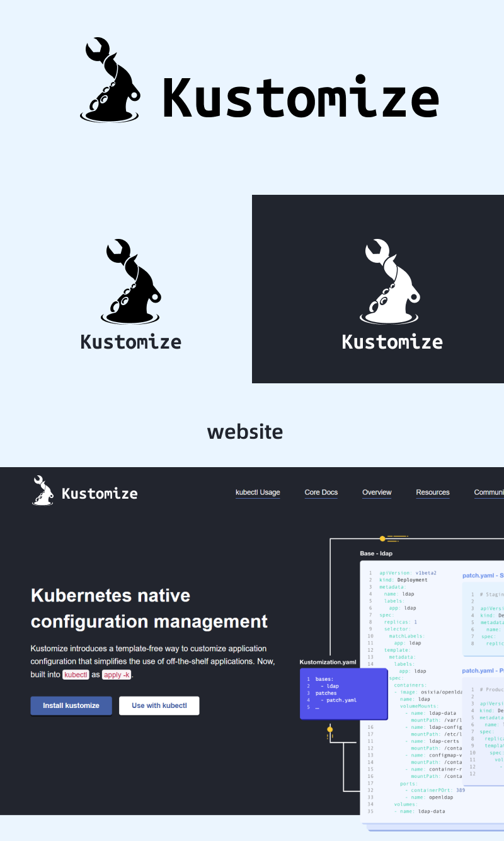Open the Resources nav item
This screenshot has height=841, width=504.
(x=433, y=492)
